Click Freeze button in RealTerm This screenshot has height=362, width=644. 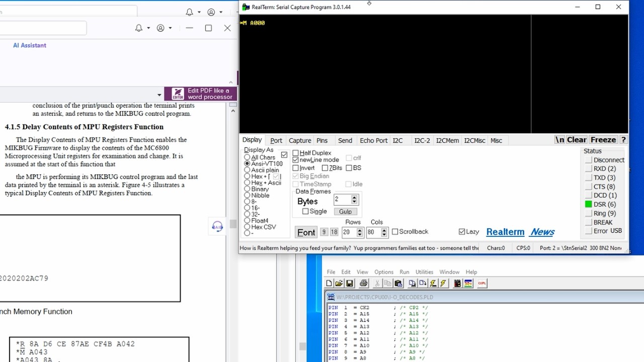click(x=603, y=140)
